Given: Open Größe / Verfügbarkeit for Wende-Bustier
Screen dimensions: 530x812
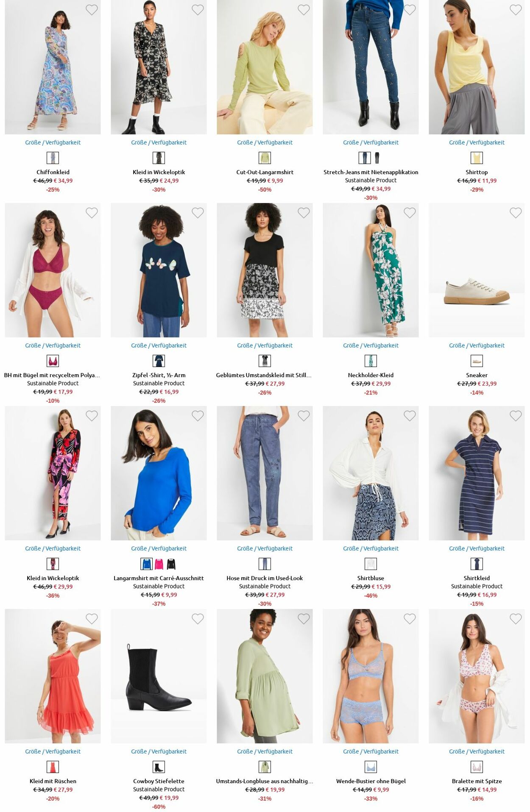Looking at the screenshot, I should coord(371,751).
